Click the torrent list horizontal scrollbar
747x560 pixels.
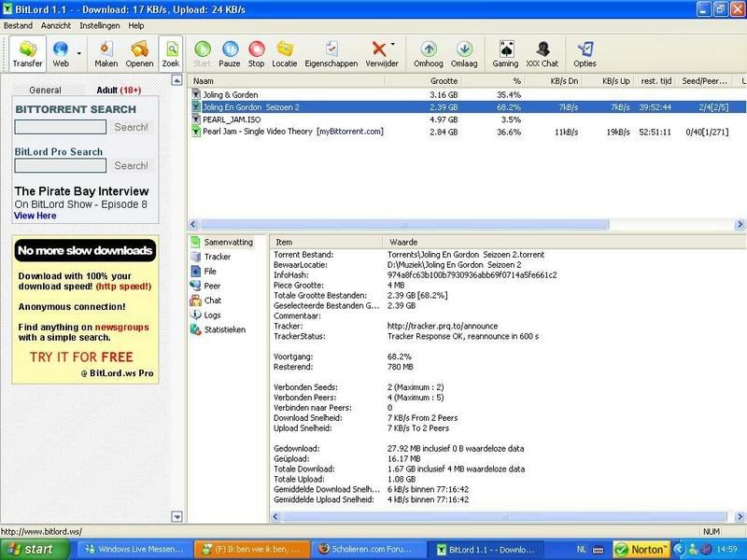(x=404, y=224)
